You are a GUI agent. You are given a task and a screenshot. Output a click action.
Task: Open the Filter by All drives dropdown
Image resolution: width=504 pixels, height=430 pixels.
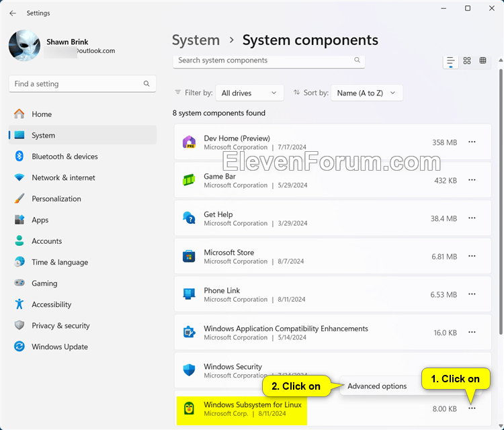[x=249, y=93]
